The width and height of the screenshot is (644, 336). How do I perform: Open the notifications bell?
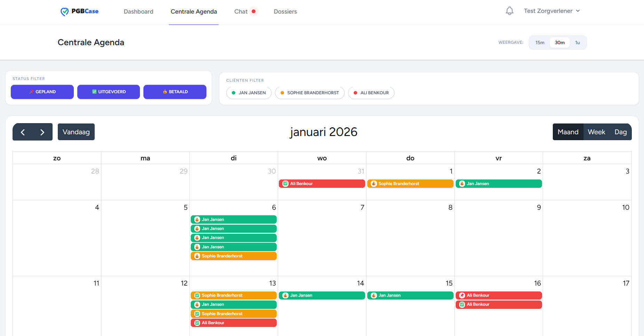(509, 11)
